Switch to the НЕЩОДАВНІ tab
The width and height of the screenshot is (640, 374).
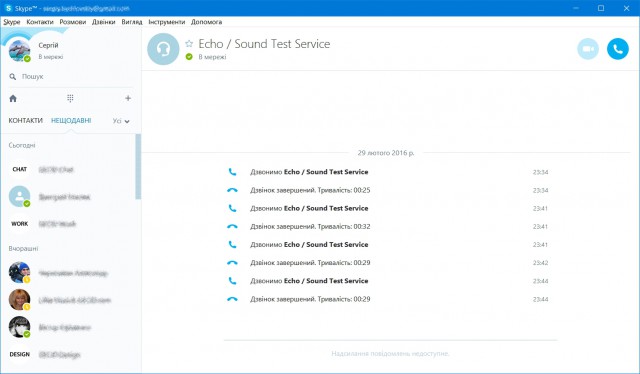tap(71, 120)
